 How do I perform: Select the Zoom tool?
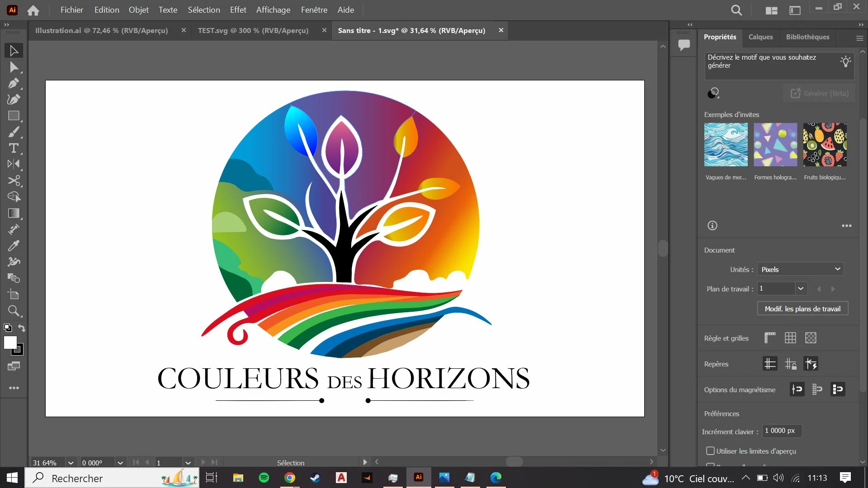click(x=14, y=311)
